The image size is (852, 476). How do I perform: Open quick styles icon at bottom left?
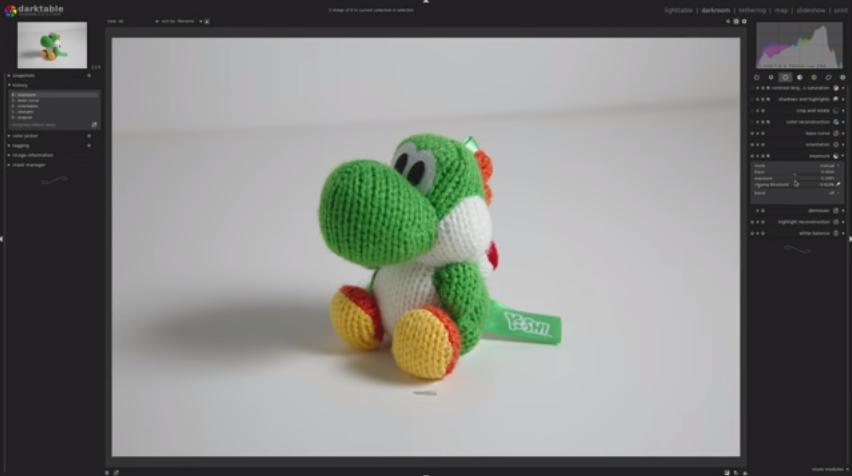[x=116, y=473]
